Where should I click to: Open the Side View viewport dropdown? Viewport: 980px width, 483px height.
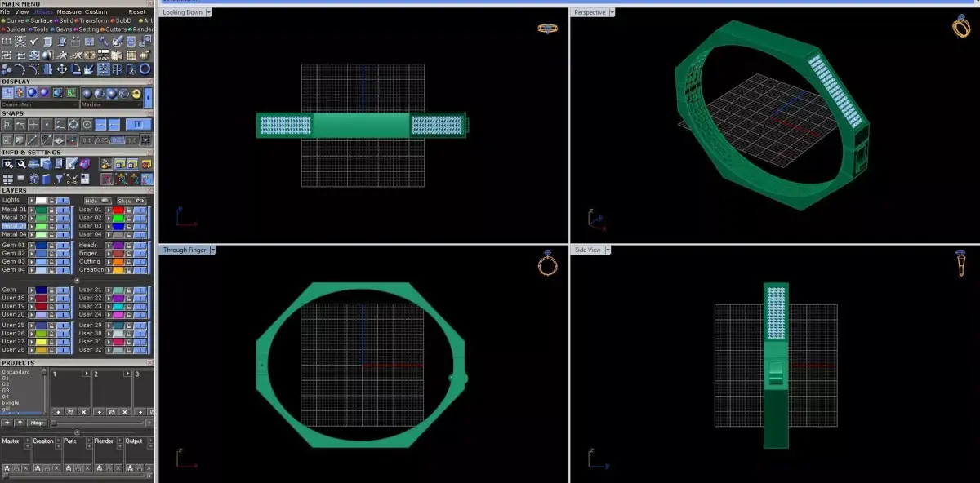608,250
